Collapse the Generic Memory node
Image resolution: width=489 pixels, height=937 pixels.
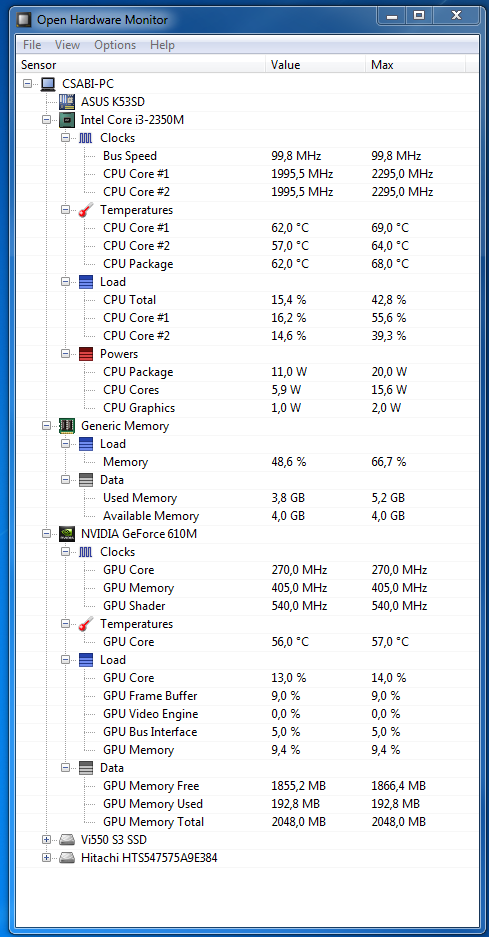coord(47,425)
